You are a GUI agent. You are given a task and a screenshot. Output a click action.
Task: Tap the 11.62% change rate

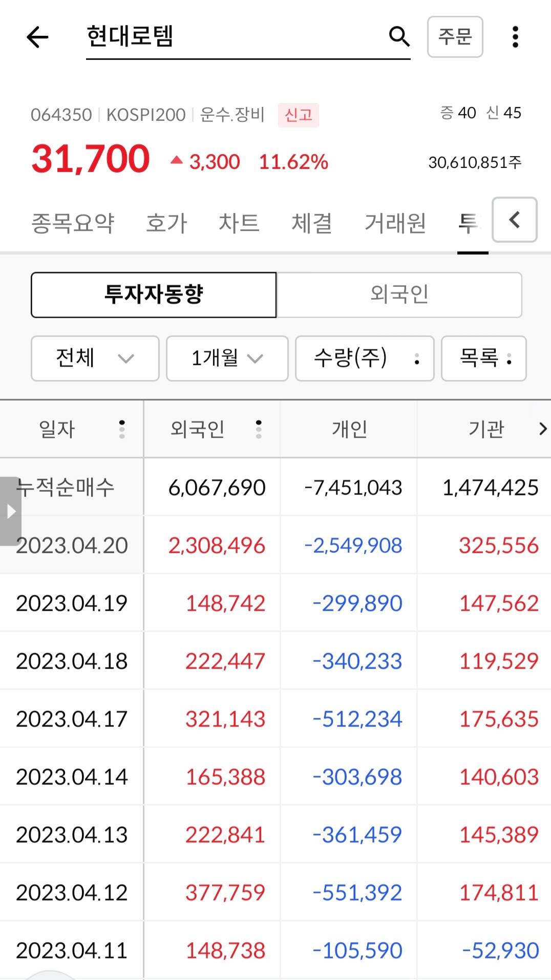point(293,162)
